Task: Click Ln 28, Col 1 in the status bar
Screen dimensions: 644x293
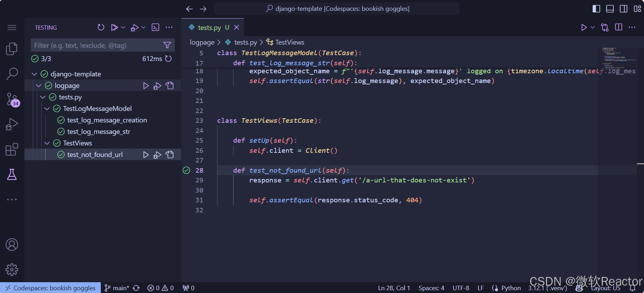Action: tap(394, 288)
